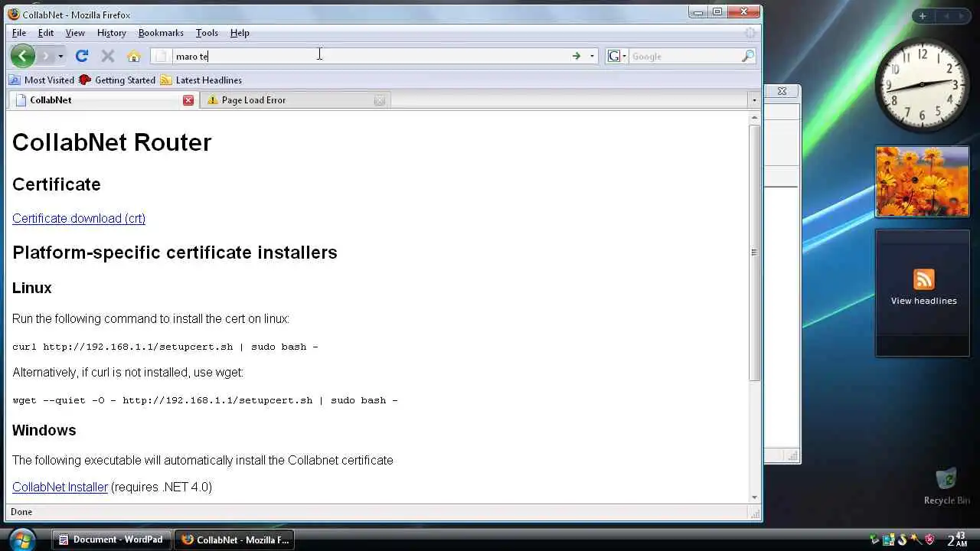Open the Edit menu

point(46,33)
